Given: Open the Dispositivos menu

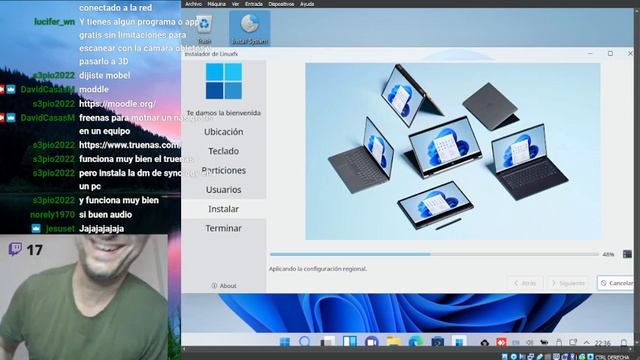Looking at the screenshot, I should [281, 4].
